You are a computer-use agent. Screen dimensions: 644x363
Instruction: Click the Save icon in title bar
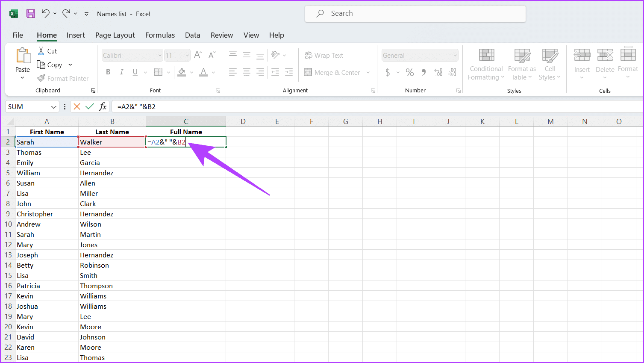31,14
